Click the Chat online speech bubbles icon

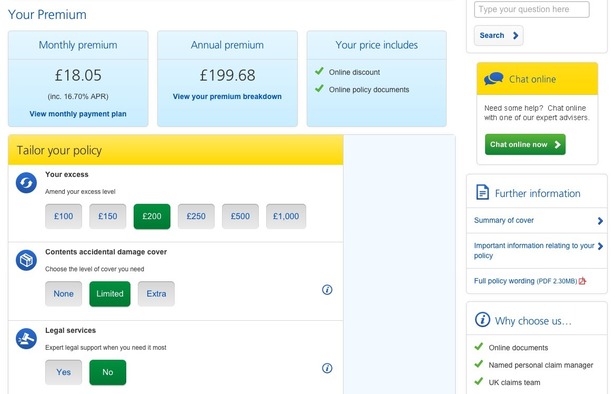click(493, 78)
